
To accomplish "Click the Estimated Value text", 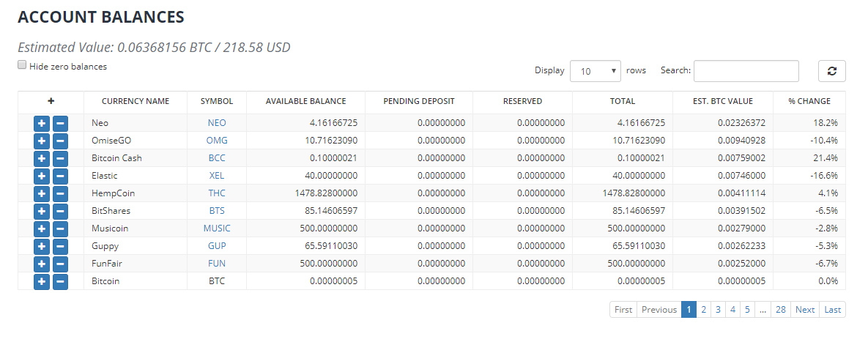I will point(154,48).
